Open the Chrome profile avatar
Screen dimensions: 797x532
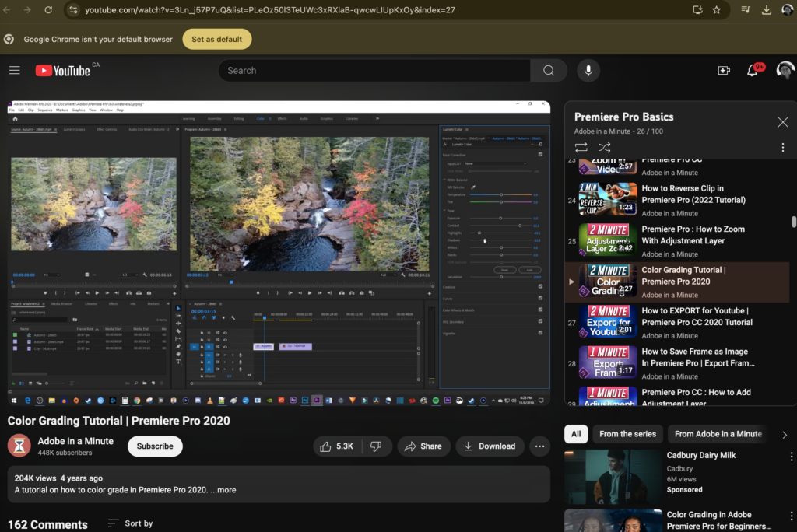point(788,9)
